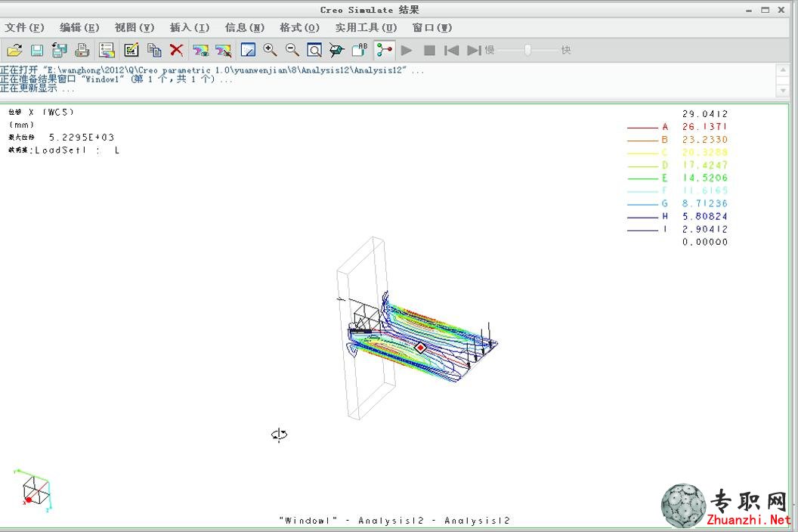This screenshot has height=532, width=798.
Task: Open the 实用工具(U) menu
Action: pyautogui.click(x=366, y=27)
